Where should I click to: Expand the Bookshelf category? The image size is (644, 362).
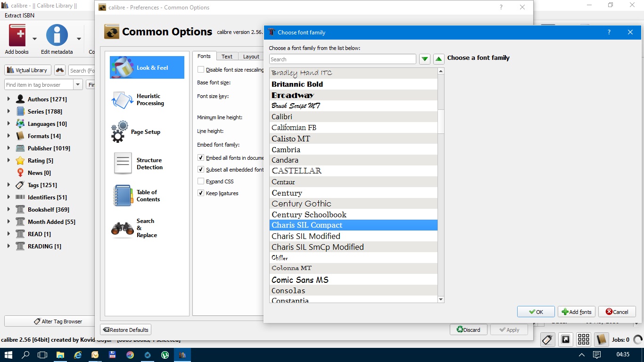click(8, 210)
